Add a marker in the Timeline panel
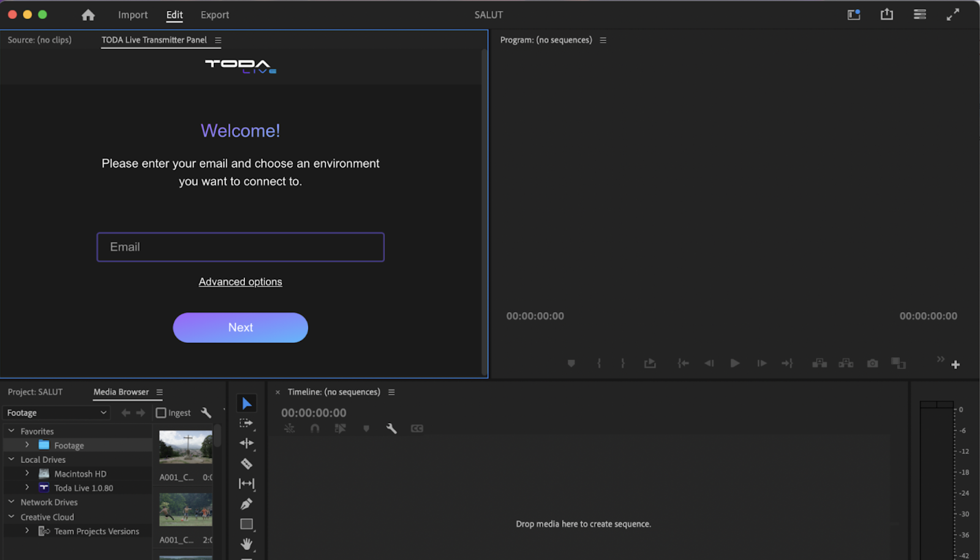The width and height of the screenshot is (980, 560). (x=366, y=428)
